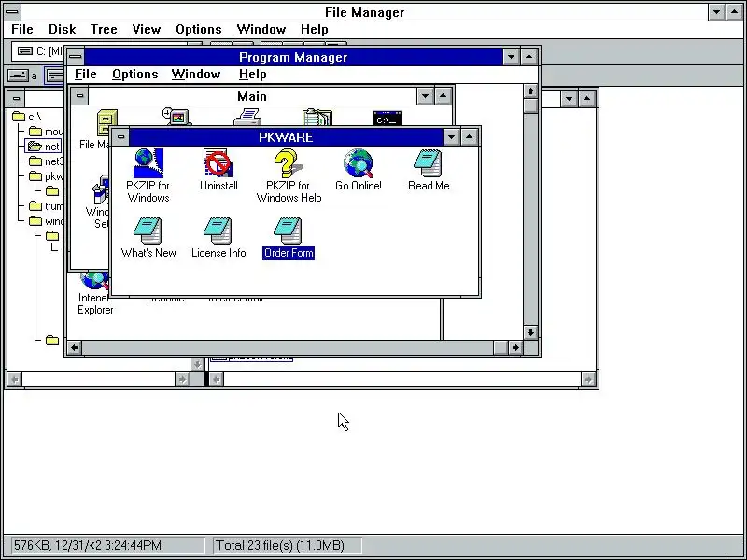Maximize the Main group window

(443, 96)
